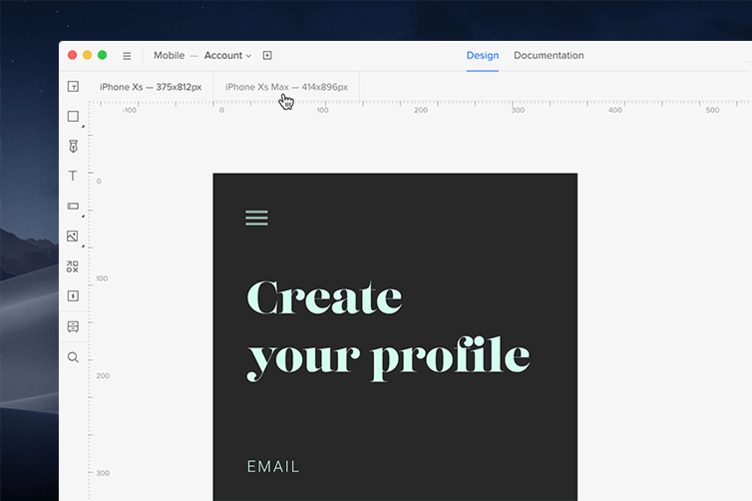Minimize window with the yellow button
The image size is (752, 501).
[87, 55]
